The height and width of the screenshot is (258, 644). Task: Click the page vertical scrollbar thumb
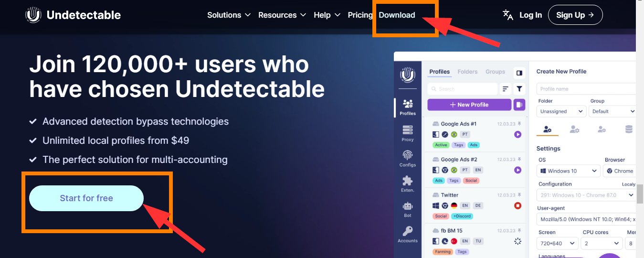pos(640,194)
